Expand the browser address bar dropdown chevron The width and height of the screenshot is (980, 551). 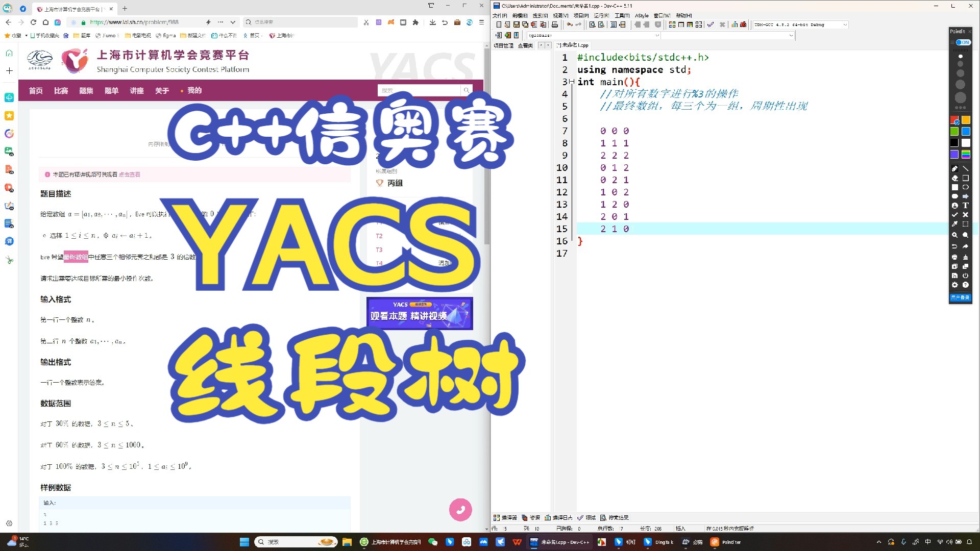233,22
